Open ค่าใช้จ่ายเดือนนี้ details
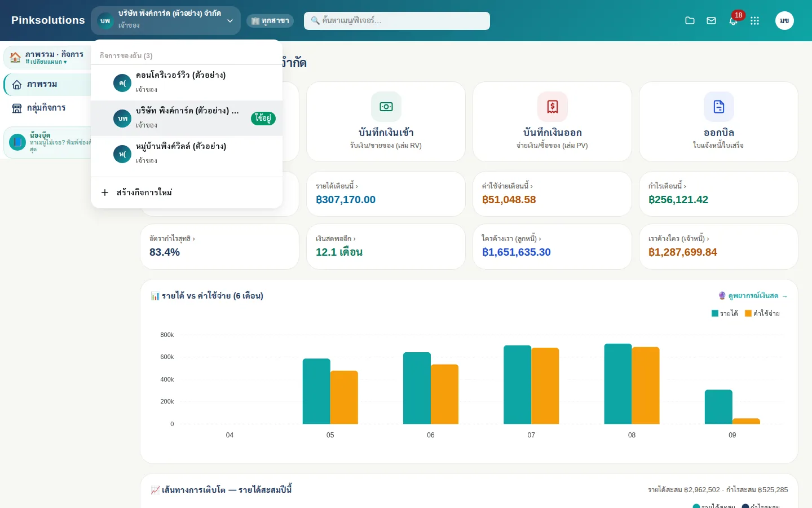The width and height of the screenshot is (812, 508). coord(552,194)
